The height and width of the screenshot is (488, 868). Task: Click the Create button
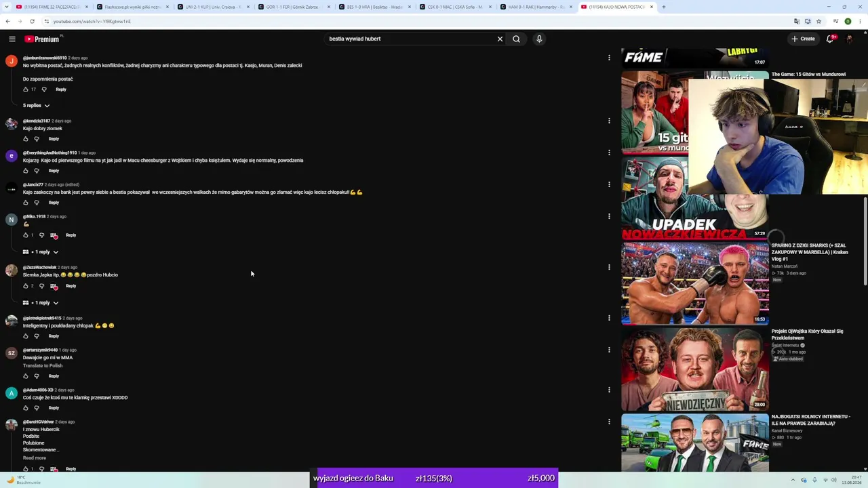click(x=803, y=39)
